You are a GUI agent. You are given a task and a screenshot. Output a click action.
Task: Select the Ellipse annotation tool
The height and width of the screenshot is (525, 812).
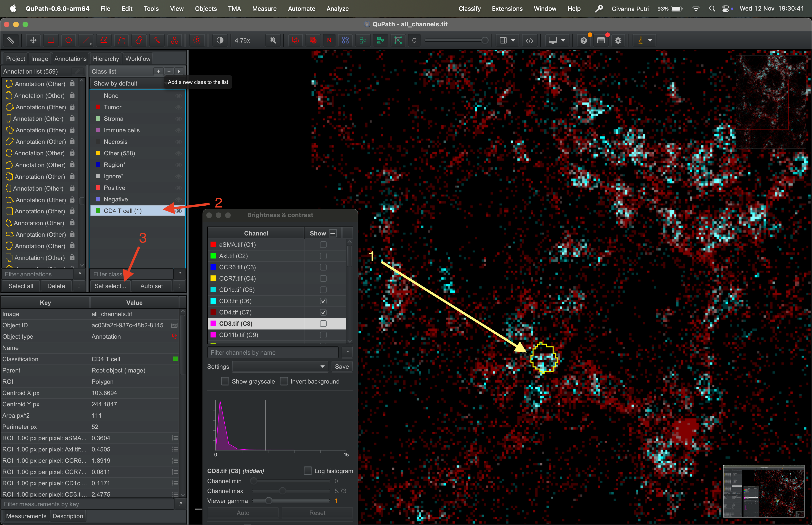pyautogui.click(x=69, y=40)
